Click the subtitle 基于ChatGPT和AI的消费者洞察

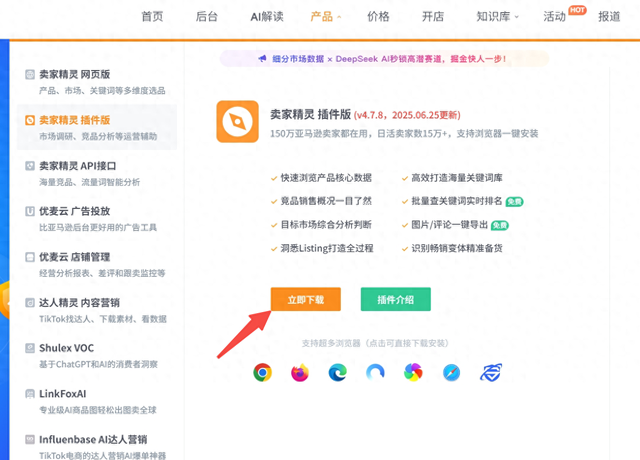(x=98, y=364)
